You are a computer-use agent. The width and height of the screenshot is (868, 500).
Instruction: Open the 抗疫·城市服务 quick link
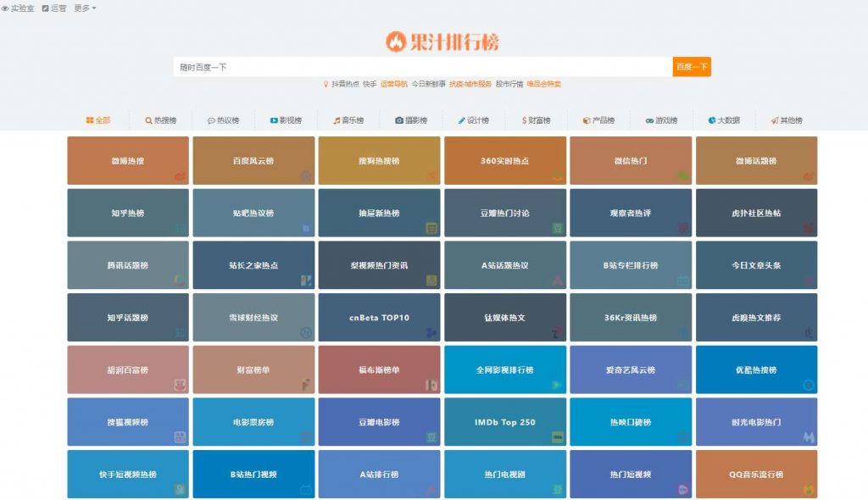click(470, 84)
